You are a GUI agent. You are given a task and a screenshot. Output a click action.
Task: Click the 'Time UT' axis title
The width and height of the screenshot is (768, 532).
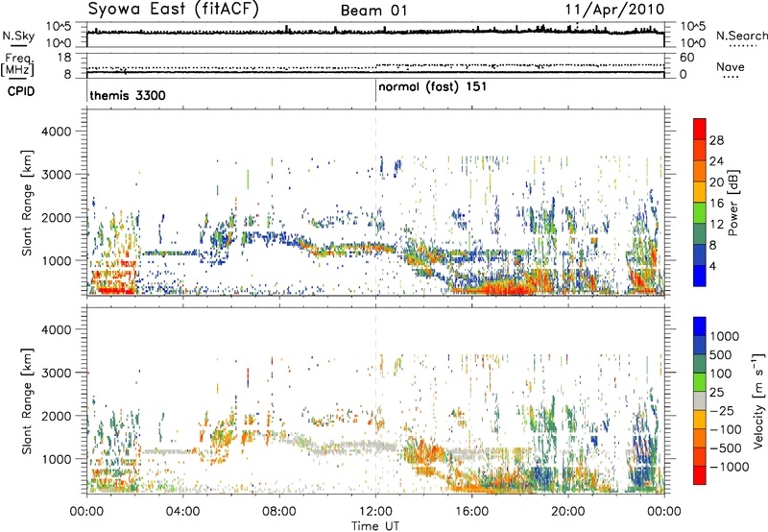(x=375, y=525)
